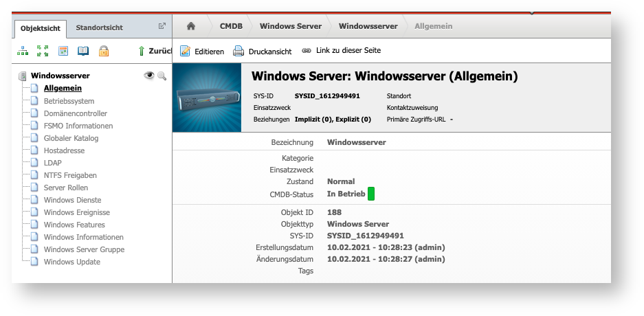This screenshot has width=644, height=316.
Task: Open Server Rollen category
Action: click(x=66, y=188)
